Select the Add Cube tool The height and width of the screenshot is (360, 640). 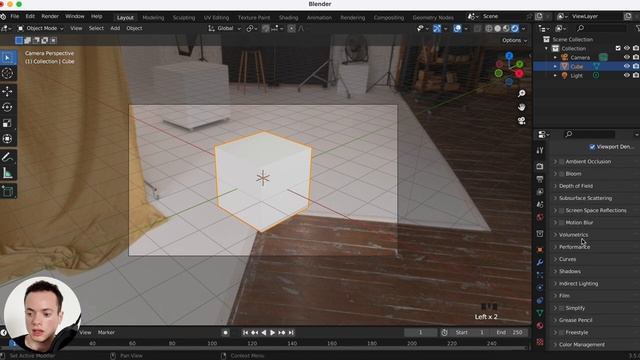8,191
